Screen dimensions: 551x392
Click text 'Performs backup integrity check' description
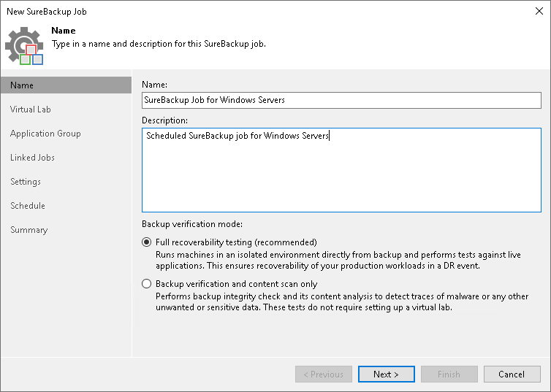point(342,301)
